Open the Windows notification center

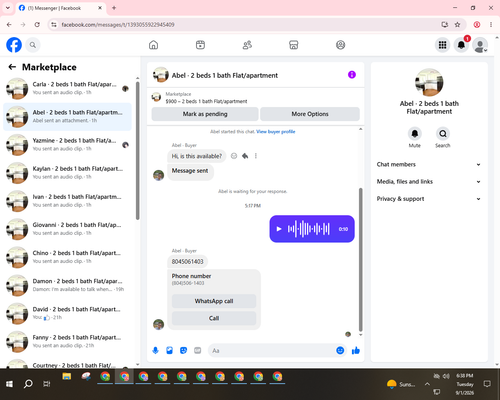pyautogui.click(x=487, y=384)
